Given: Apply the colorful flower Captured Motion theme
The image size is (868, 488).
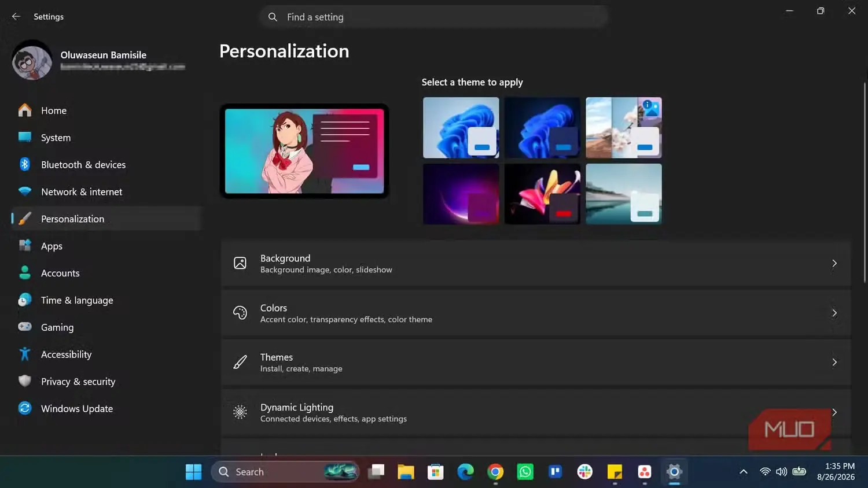Looking at the screenshot, I should click(542, 194).
